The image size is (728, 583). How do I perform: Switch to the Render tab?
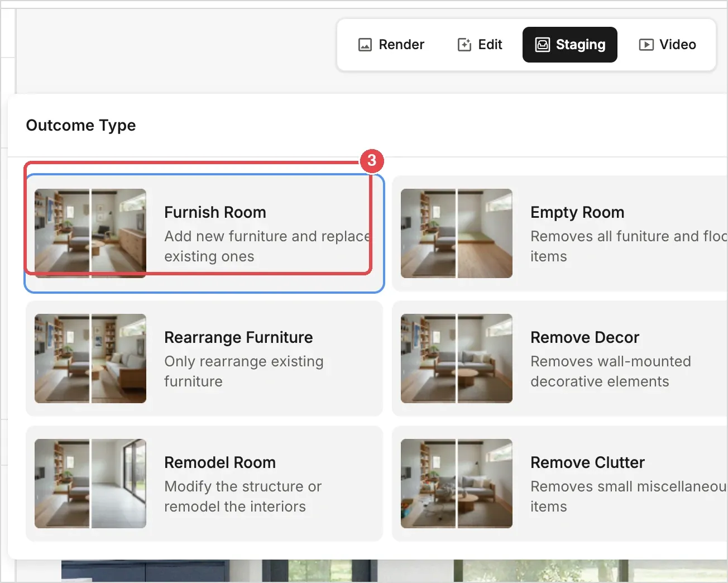[391, 45]
